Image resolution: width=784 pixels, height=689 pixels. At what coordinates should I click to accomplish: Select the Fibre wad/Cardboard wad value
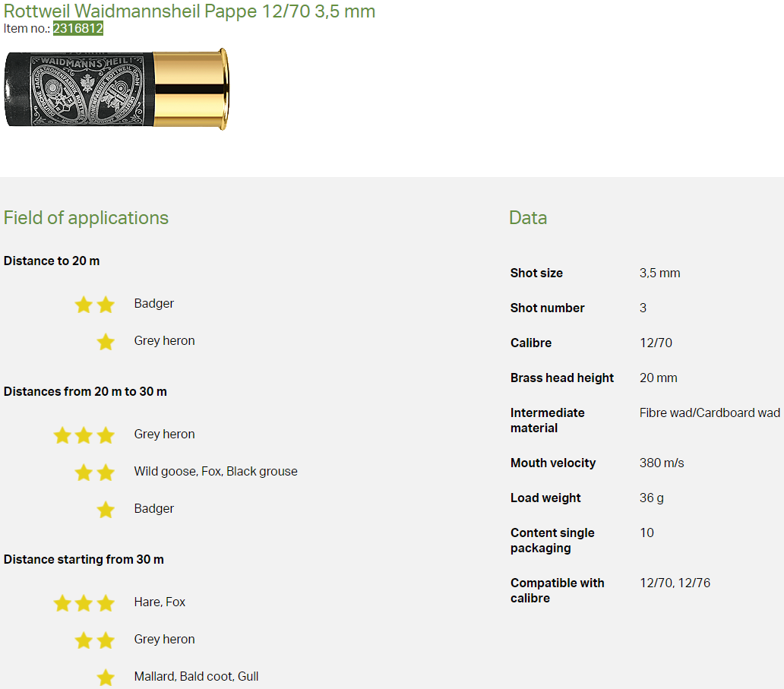(x=710, y=413)
